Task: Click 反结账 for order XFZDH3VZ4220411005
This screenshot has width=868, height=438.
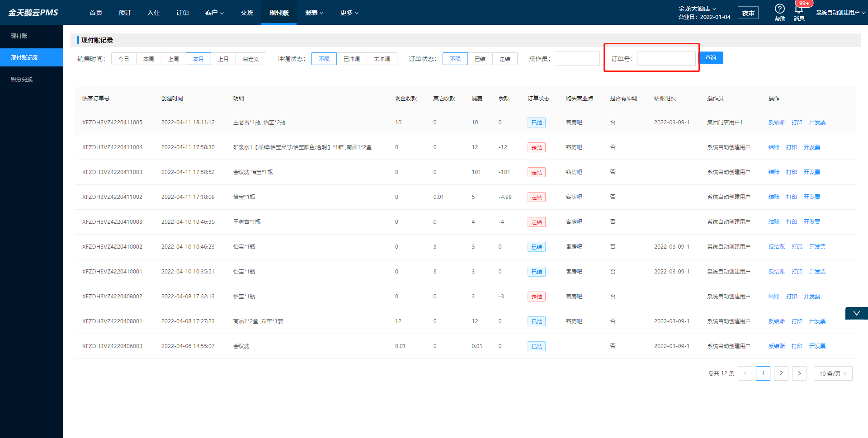Action: pos(777,122)
